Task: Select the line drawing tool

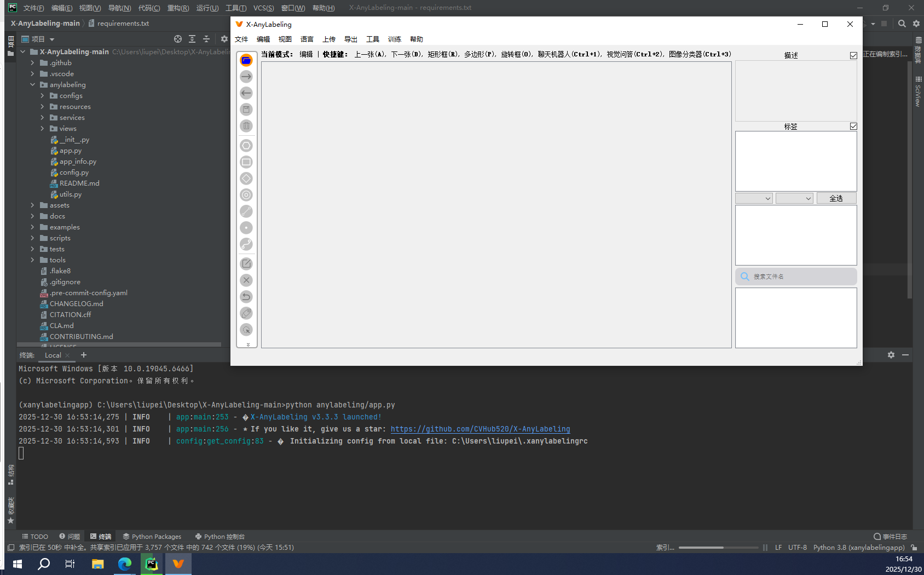Action: 246,211
